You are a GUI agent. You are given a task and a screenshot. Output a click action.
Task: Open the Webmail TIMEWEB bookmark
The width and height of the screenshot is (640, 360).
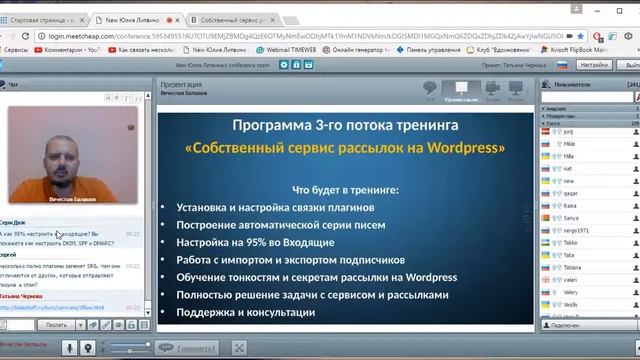[x=286, y=50]
